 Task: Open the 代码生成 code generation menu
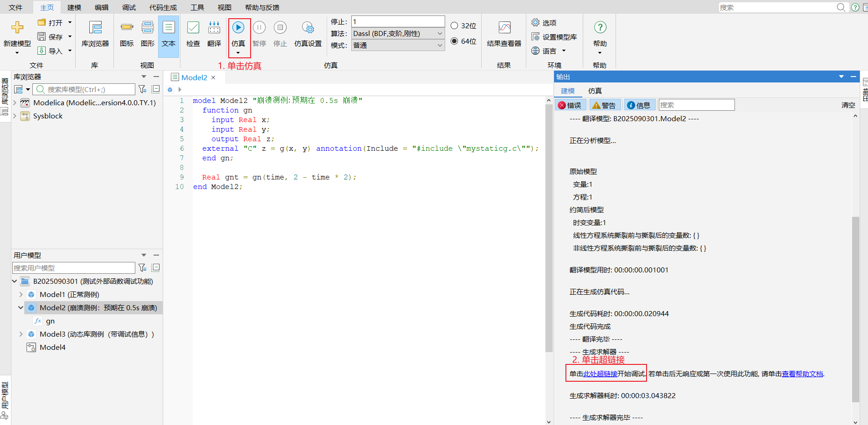[163, 7]
